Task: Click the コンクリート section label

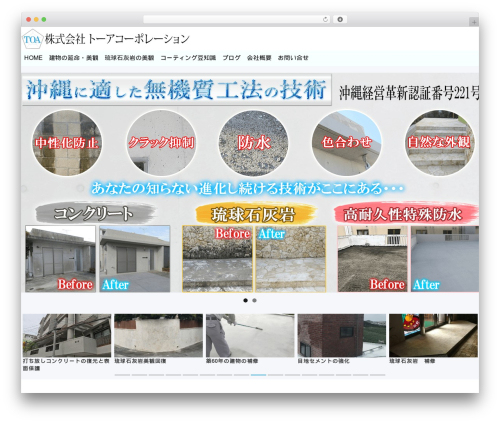Action: click(x=95, y=213)
